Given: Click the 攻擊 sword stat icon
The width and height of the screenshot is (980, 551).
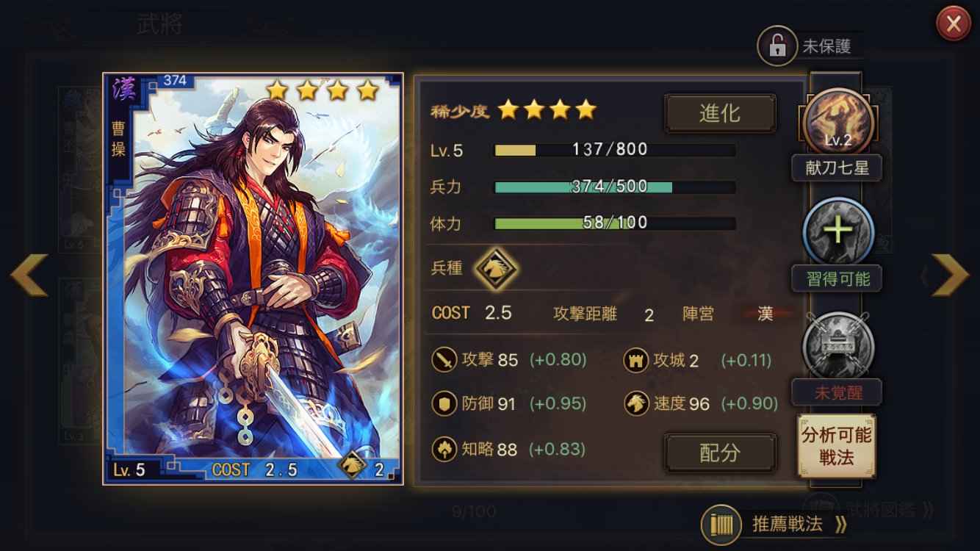Looking at the screenshot, I should coord(444,360).
